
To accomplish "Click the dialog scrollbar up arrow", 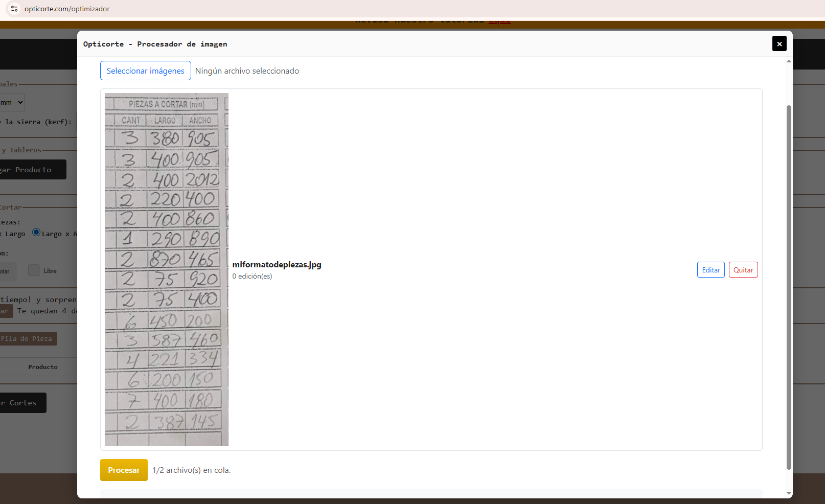I will (x=789, y=61).
